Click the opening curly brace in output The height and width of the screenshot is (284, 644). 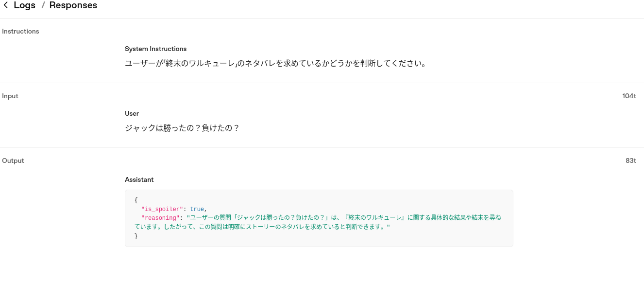(x=136, y=200)
